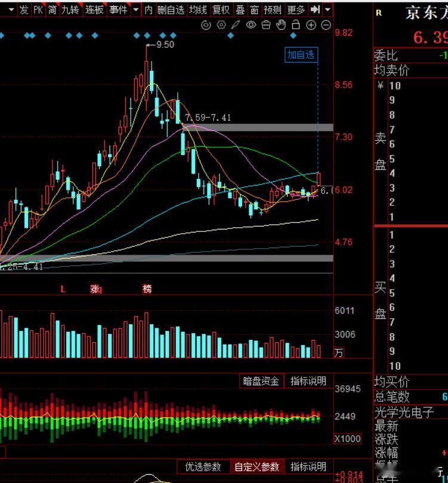Click the 6.39 latest price value
448x483 pixels.
(431, 38)
